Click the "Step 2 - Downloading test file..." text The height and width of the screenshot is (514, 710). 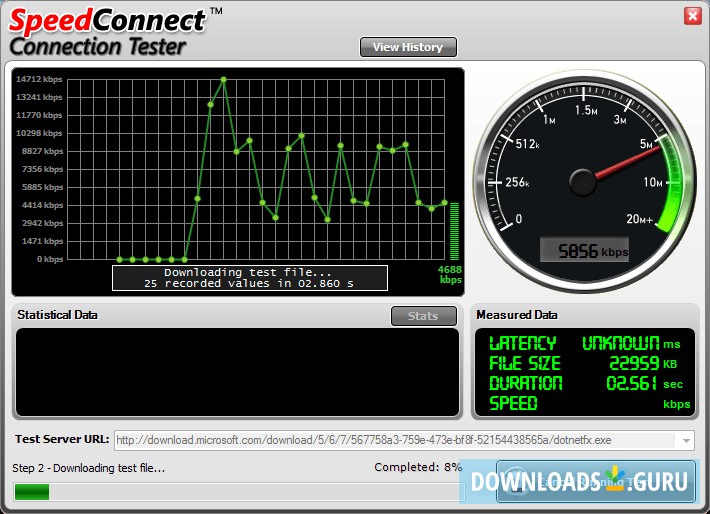89,468
